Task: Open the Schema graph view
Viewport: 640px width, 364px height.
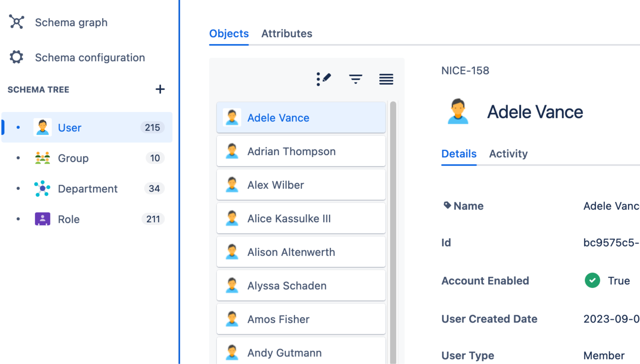Action: click(71, 23)
